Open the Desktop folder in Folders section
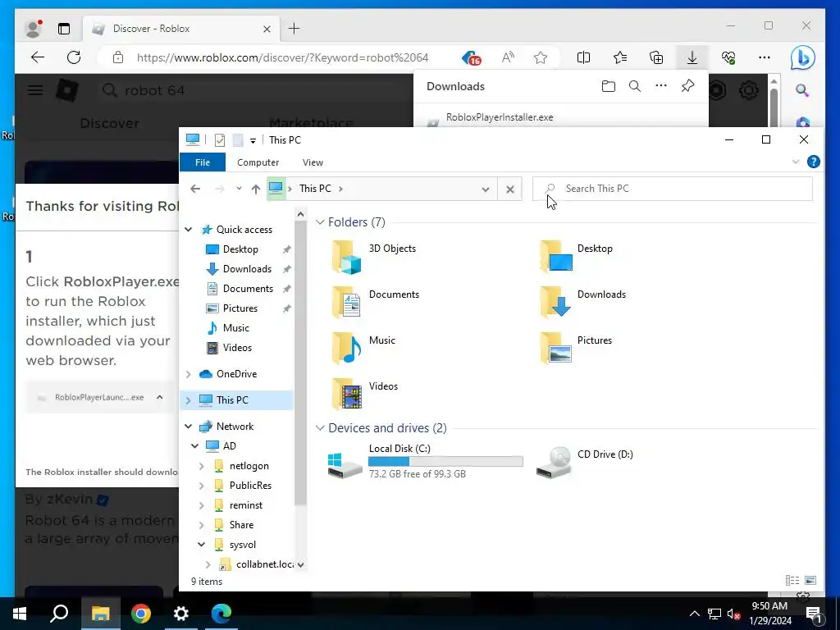The width and height of the screenshot is (840, 630). (577, 257)
